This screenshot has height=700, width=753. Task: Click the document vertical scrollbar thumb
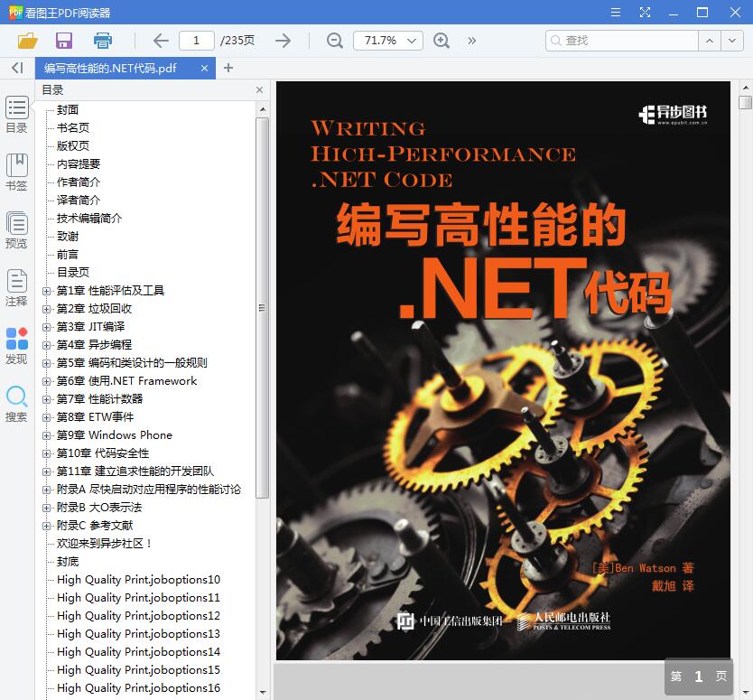[745, 103]
